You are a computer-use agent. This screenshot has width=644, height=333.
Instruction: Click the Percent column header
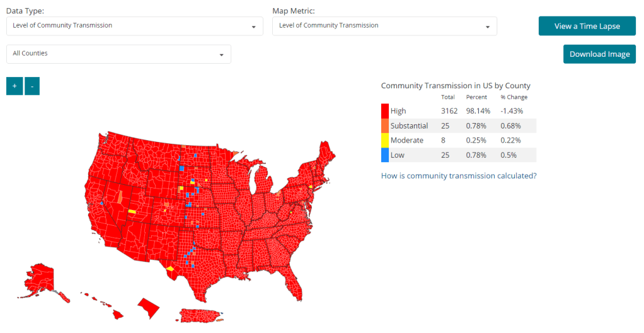pos(476,97)
